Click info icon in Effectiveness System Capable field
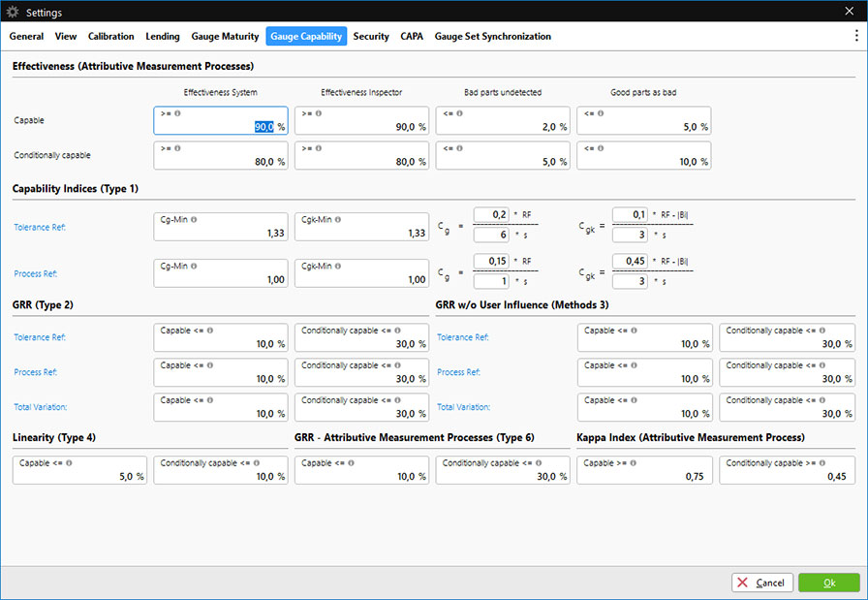 point(178,113)
